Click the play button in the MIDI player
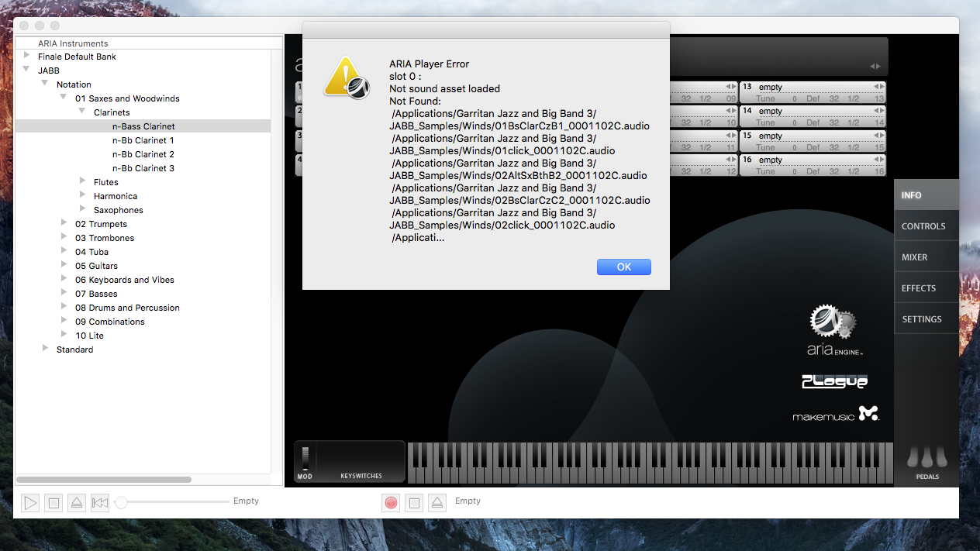Viewport: 980px width, 551px height. (30, 503)
